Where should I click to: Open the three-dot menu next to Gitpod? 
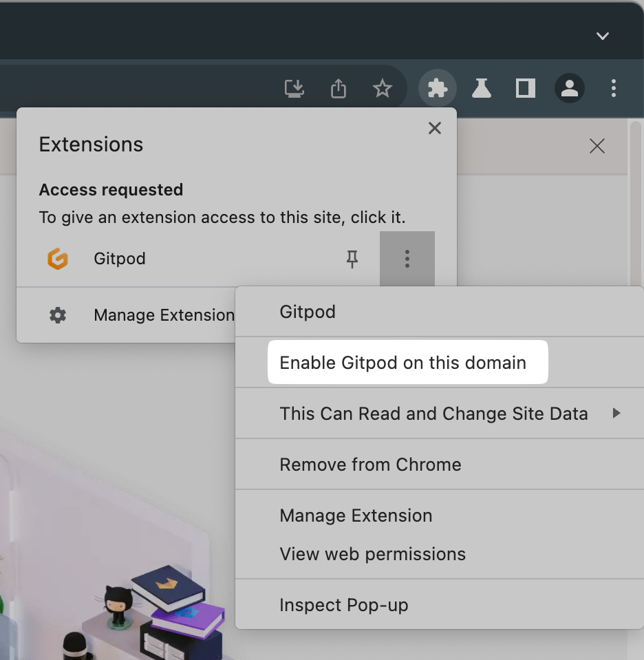click(x=407, y=259)
